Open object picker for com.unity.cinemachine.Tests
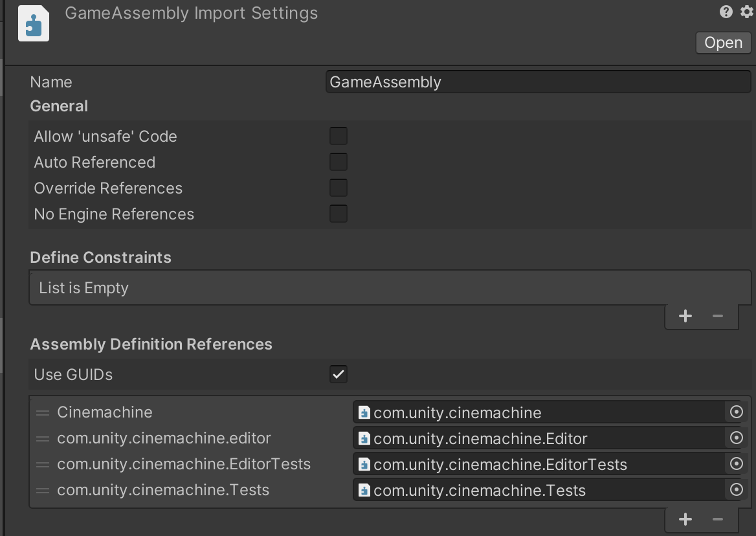 click(736, 490)
